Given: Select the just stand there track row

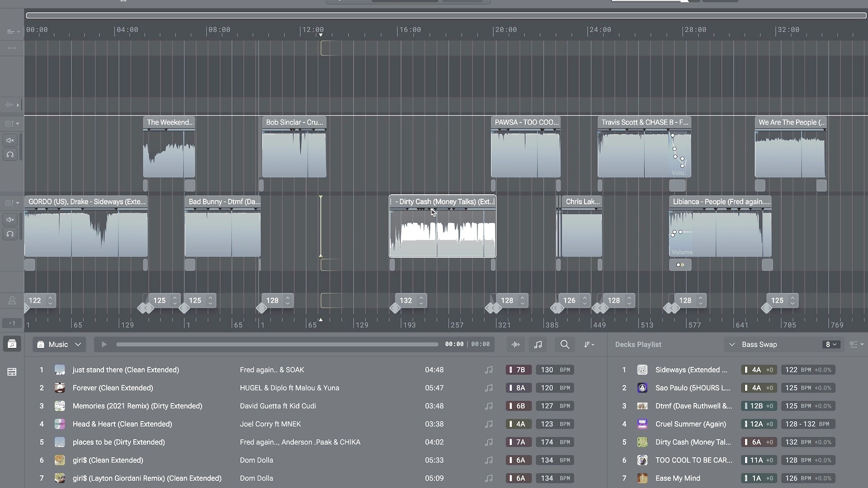Looking at the screenshot, I should point(126,370).
